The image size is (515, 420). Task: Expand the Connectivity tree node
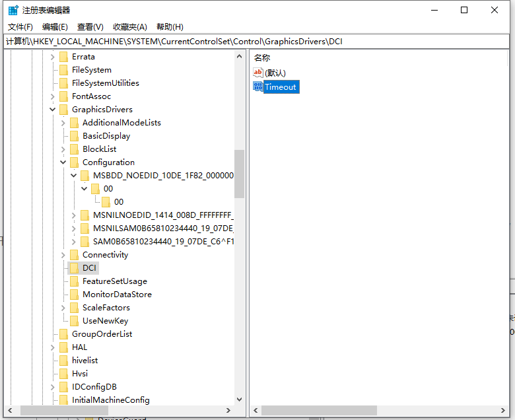63,255
